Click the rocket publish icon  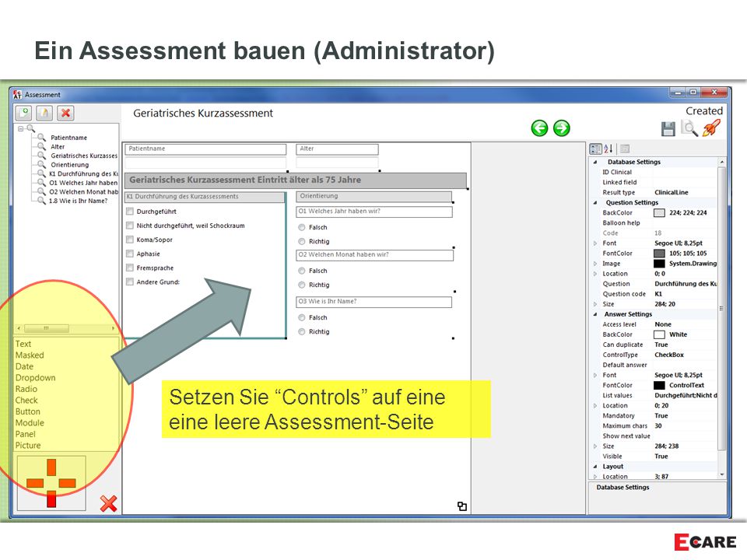711,128
